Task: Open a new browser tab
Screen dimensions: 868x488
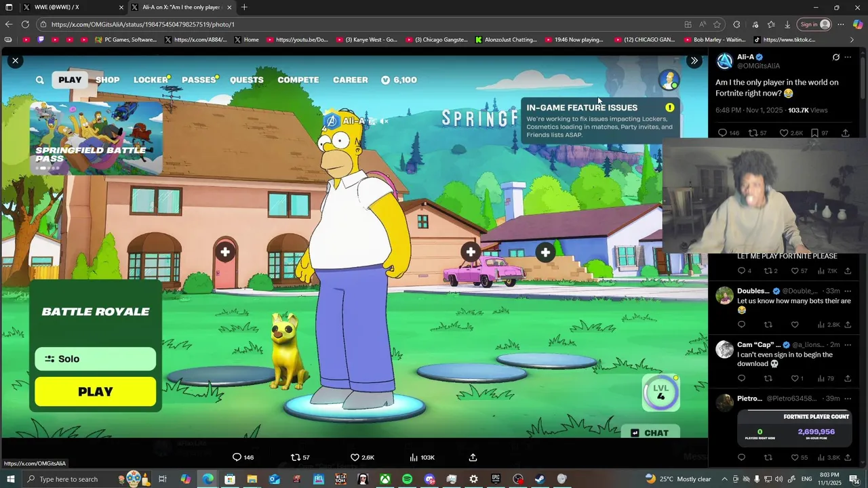Action: pos(244,7)
